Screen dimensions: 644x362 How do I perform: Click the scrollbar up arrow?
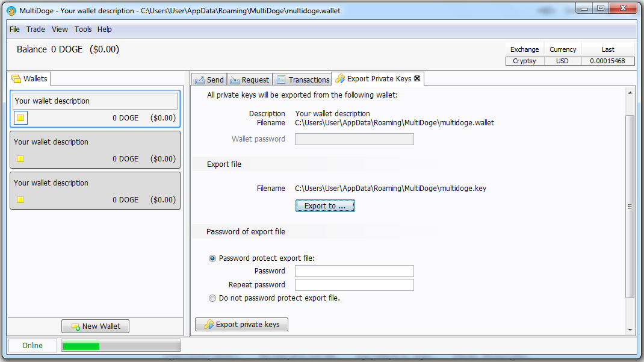[x=630, y=93]
